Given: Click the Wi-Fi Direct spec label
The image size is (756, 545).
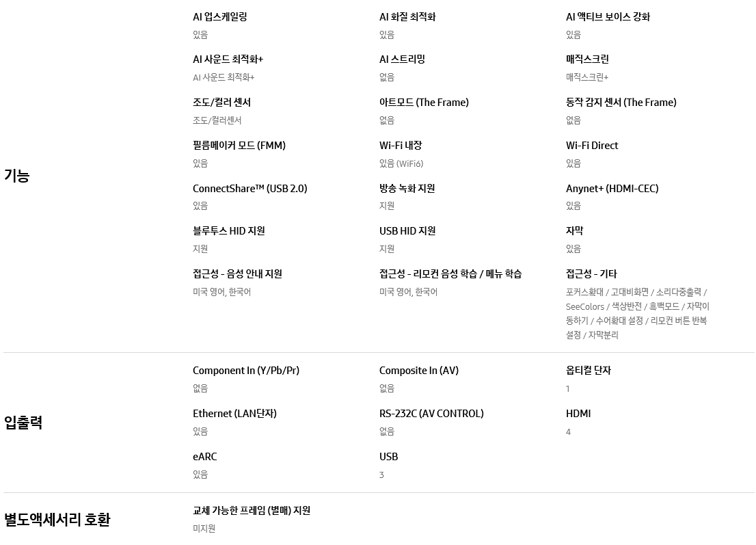Looking at the screenshot, I should click(591, 146).
